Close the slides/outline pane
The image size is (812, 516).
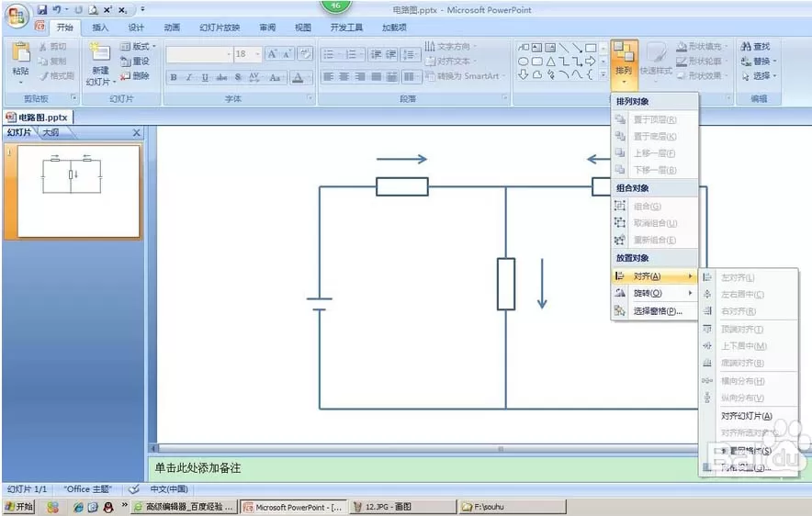click(x=136, y=133)
